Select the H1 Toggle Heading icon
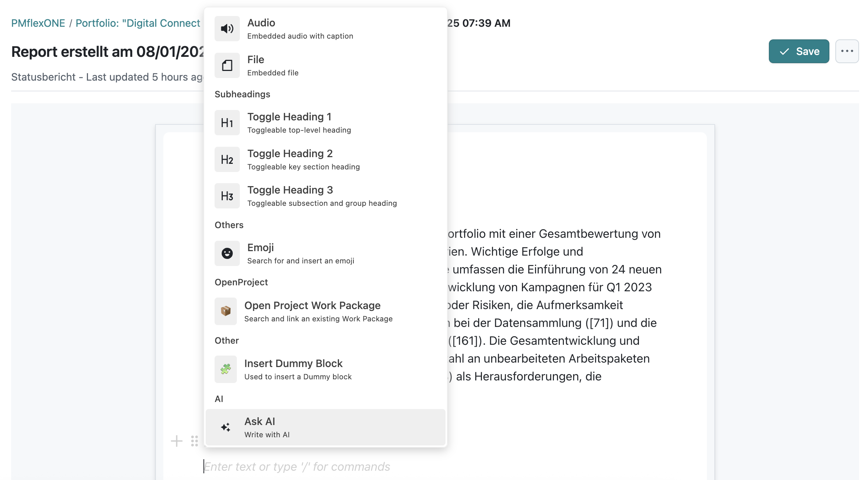This screenshot has width=868, height=480. (x=227, y=122)
